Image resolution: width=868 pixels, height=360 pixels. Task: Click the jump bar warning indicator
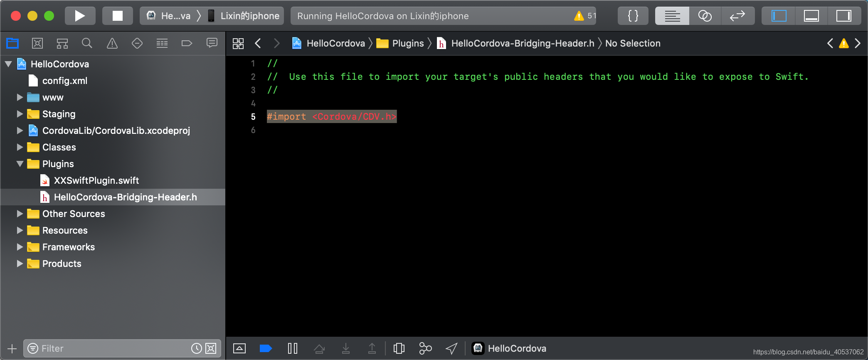[844, 43]
